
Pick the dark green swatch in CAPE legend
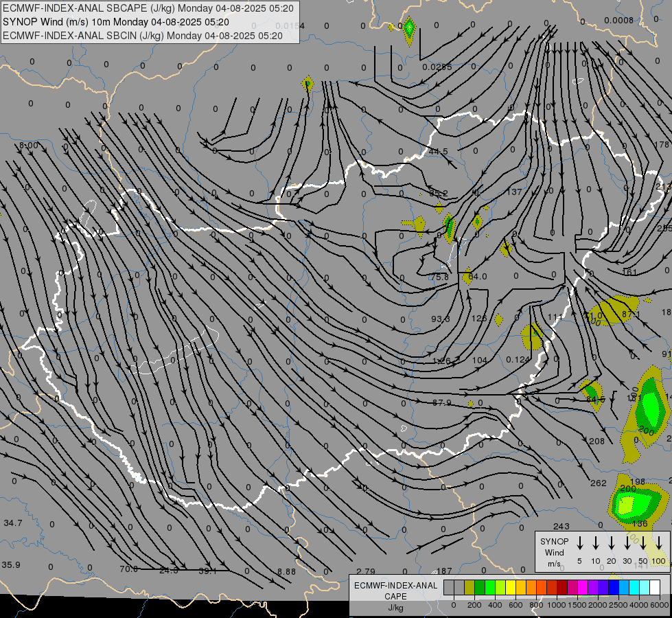[480, 588]
